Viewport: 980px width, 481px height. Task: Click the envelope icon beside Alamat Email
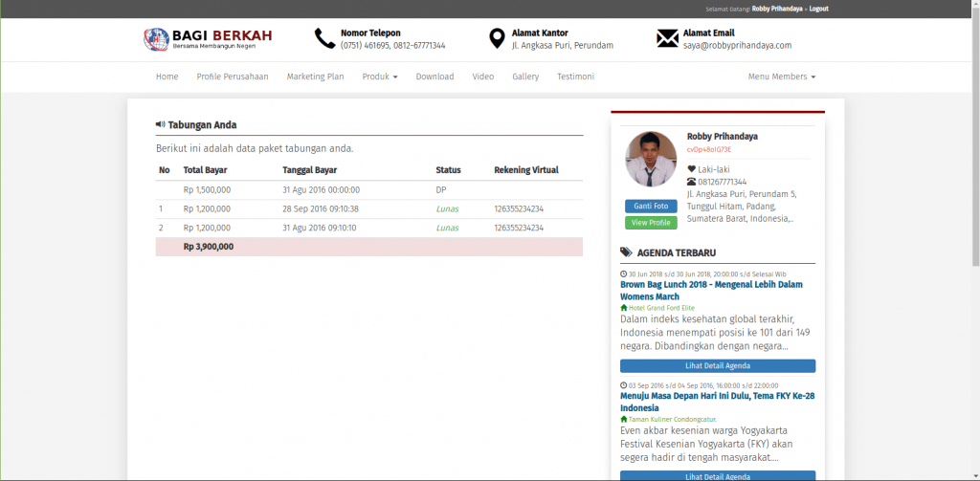pos(667,39)
